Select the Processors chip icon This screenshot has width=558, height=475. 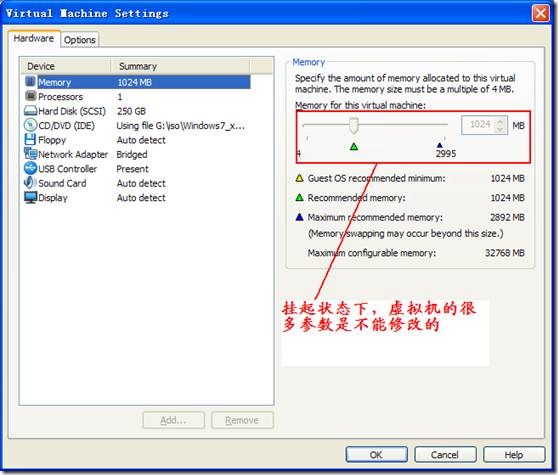tap(31, 96)
